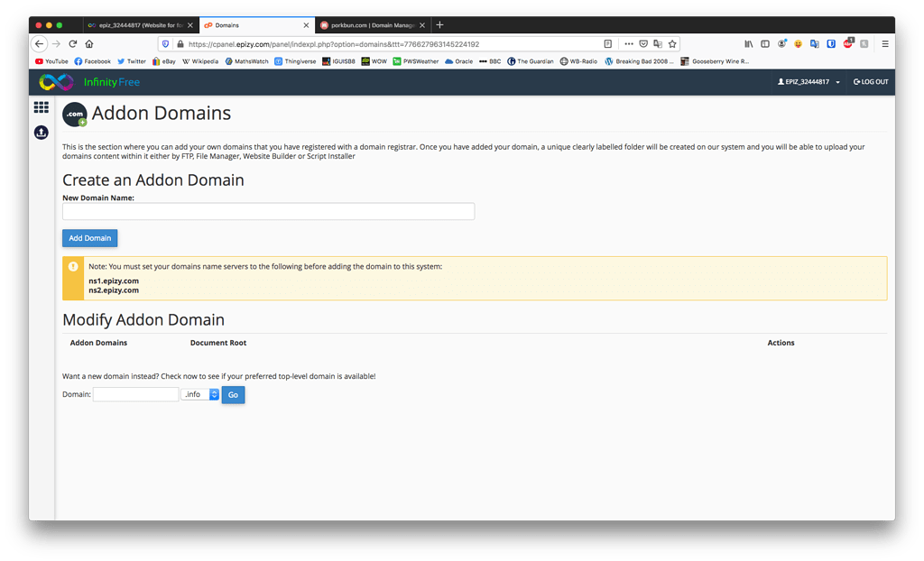Click the LOG OUT link

coord(870,81)
